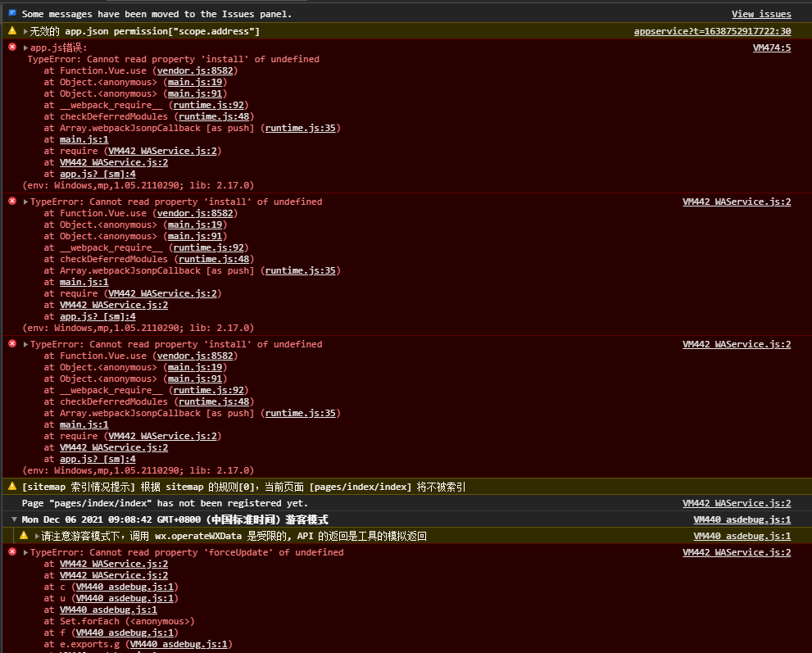Open the appservice?t=1638752917722:30 source link
The height and width of the screenshot is (653, 812).
coord(712,31)
